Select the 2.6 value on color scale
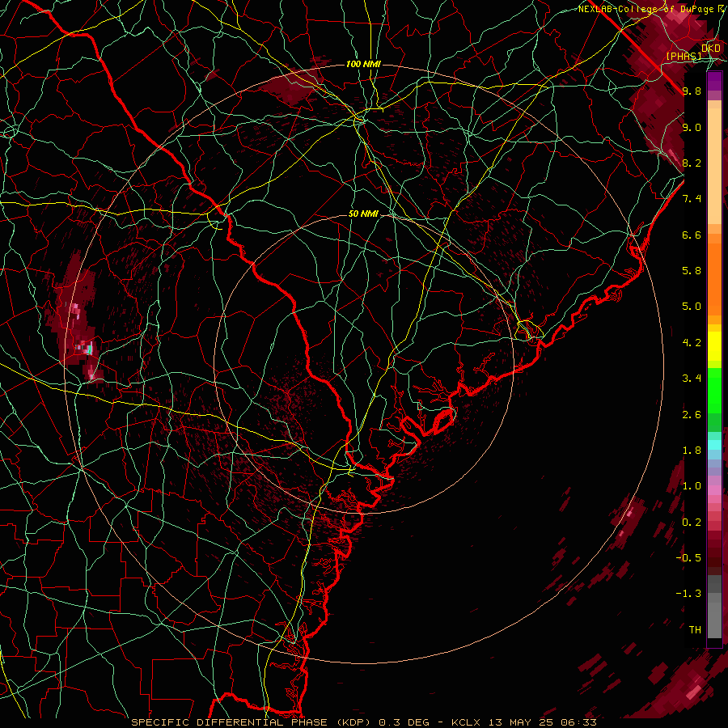The width and height of the screenshot is (728, 728). (692, 415)
